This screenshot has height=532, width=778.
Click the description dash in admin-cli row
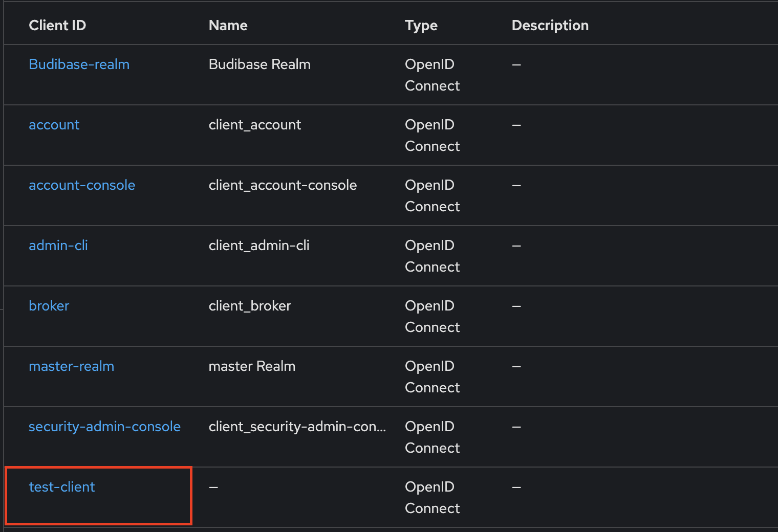tap(516, 246)
